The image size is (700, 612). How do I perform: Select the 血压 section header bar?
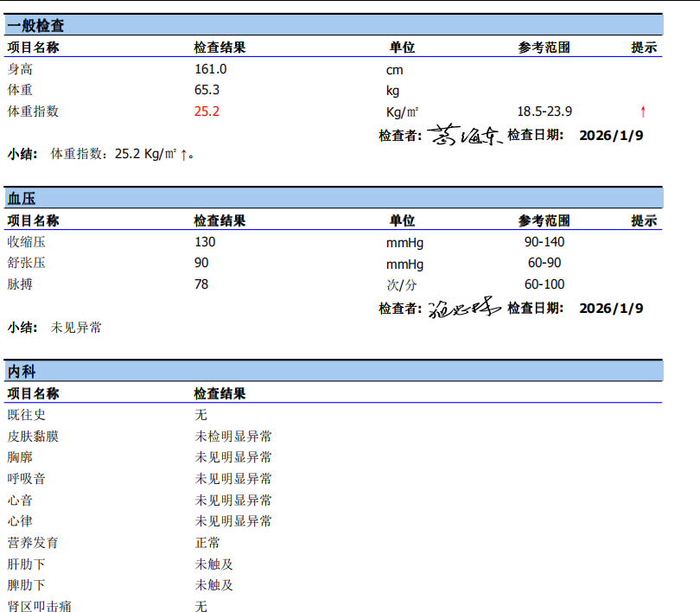pyautogui.click(x=334, y=199)
